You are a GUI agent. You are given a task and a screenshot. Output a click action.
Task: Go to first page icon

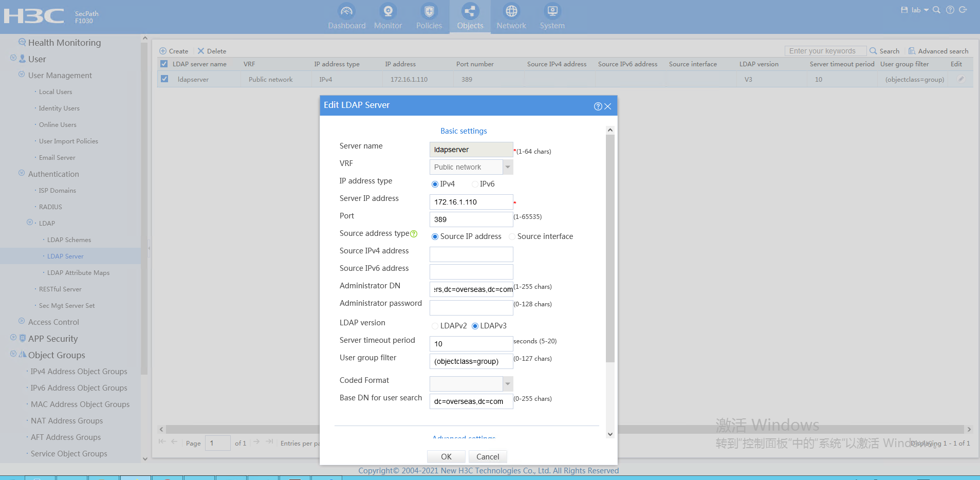point(162,441)
